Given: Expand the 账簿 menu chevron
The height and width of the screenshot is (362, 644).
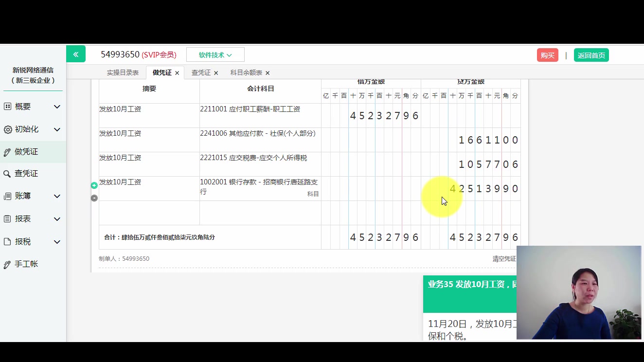Looking at the screenshot, I should click(57, 196).
